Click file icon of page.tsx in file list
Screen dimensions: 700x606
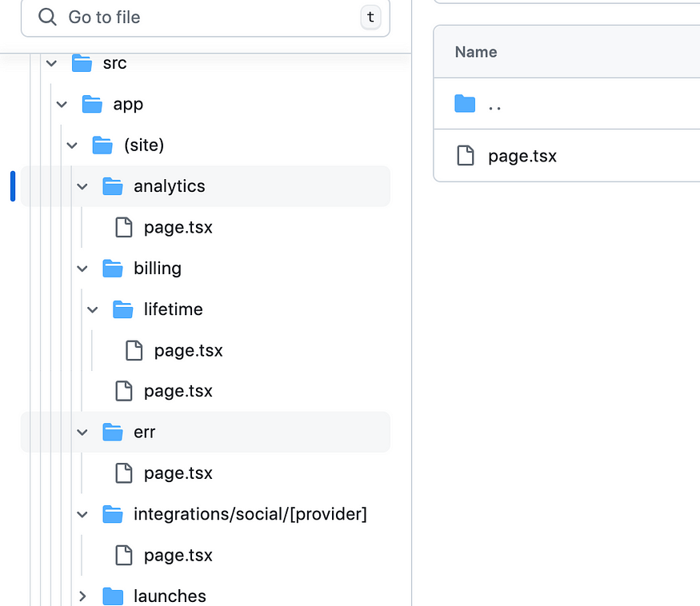tap(465, 155)
